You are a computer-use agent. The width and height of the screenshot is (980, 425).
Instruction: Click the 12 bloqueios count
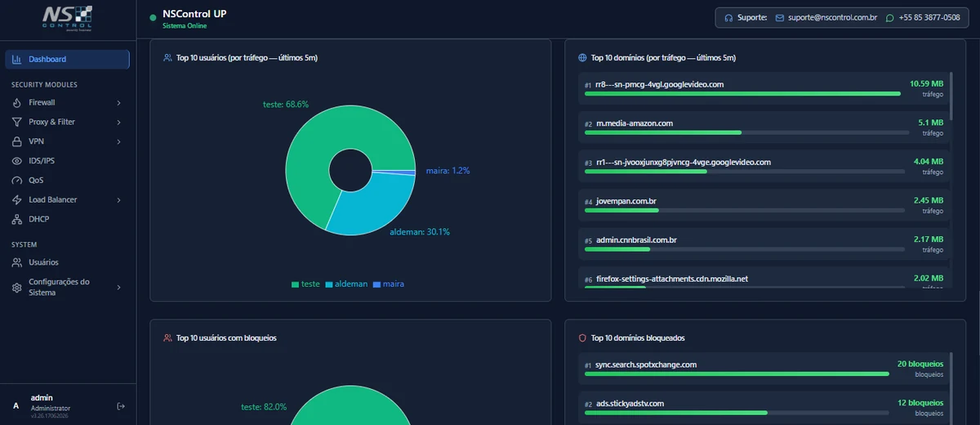click(920, 403)
